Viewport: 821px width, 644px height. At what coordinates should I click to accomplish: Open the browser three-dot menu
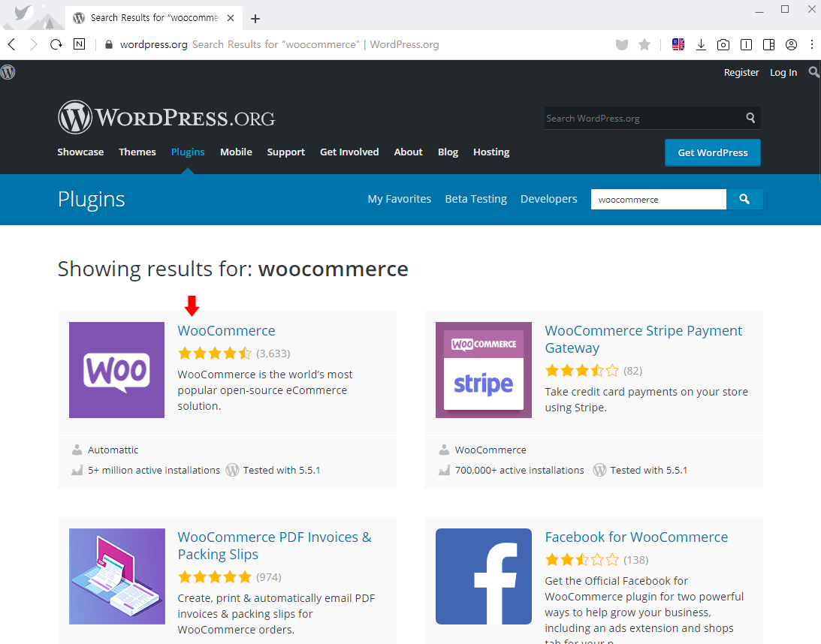(x=812, y=45)
